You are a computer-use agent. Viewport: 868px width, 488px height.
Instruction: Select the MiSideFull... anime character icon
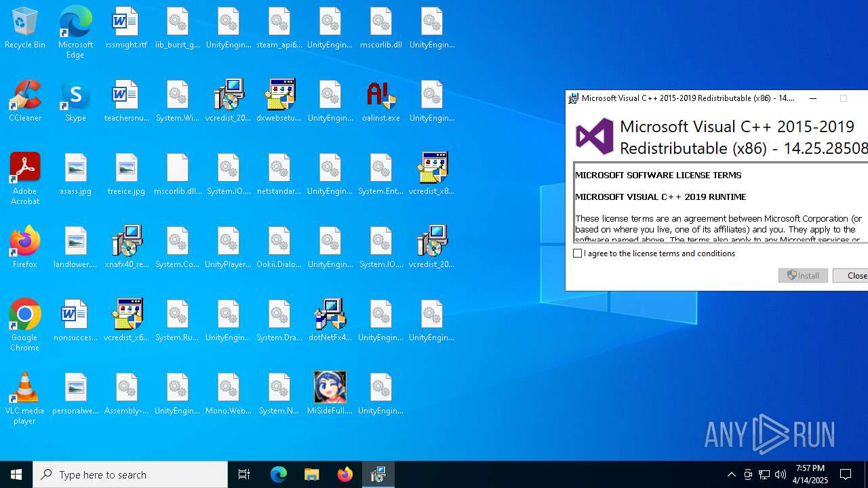(x=330, y=394)
